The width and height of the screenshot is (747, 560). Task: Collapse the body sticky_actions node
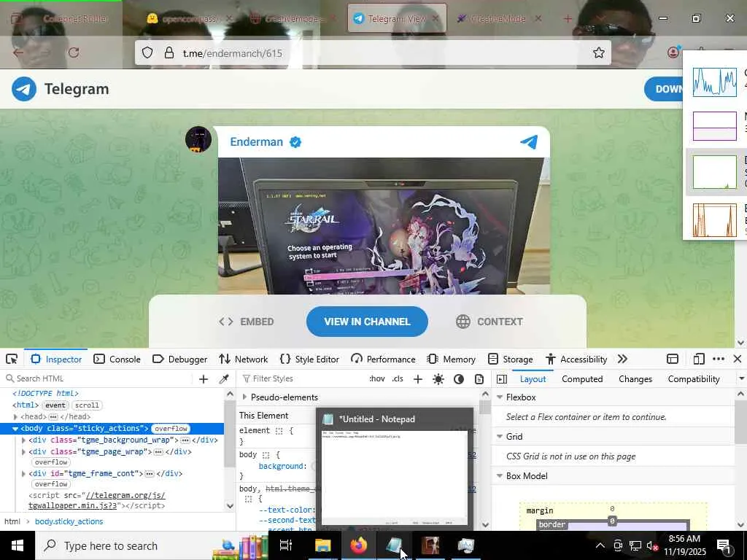pyautogui.click(x=15, y=429)
